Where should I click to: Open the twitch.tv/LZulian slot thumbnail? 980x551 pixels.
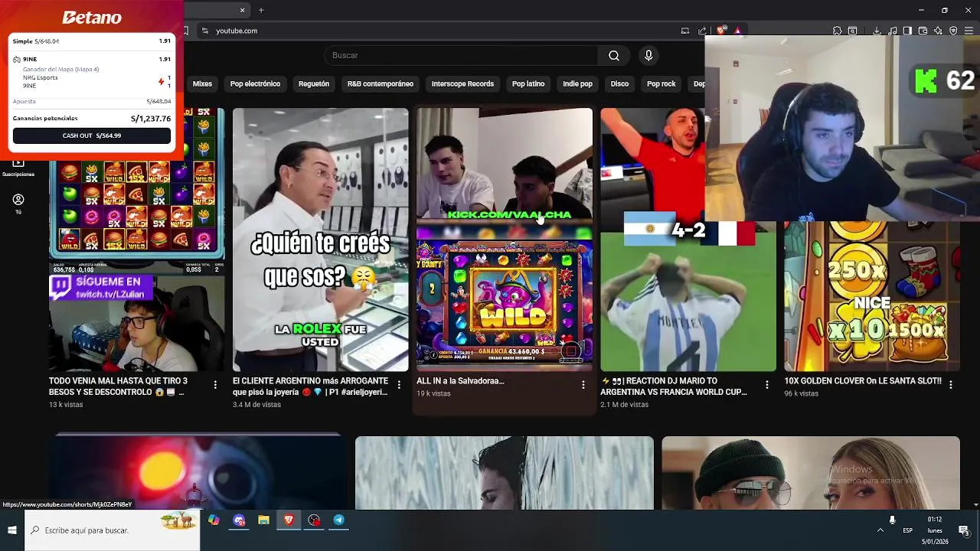[136, 268]
